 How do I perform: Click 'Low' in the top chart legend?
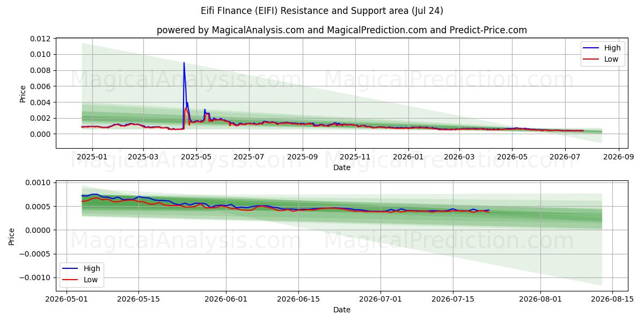point(611,59)
